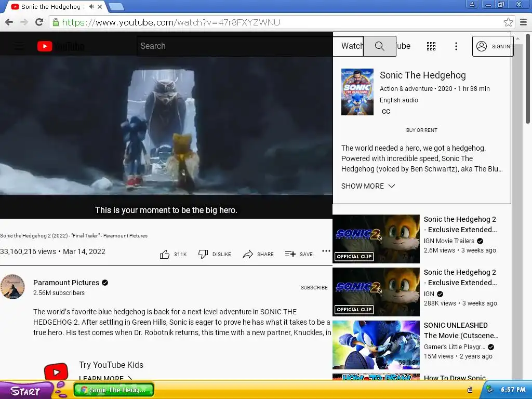
Task: Open IGN Movie Trailers Sonic 2 clip thumbnail
Action: 376,239
